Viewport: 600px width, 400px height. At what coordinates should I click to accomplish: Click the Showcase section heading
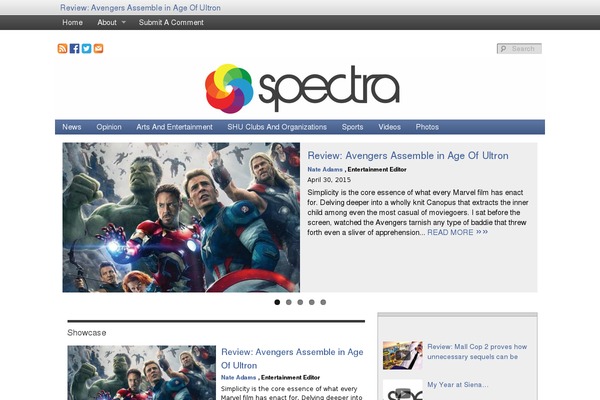pos(86,333)
